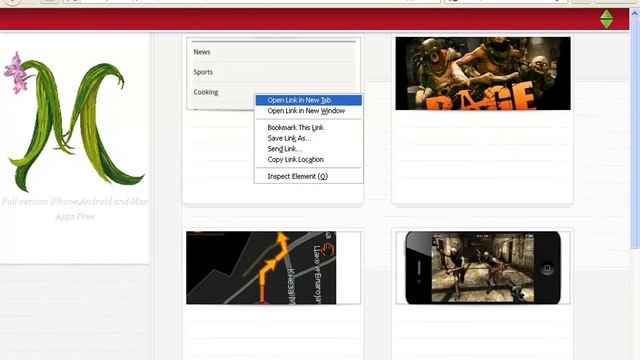Select Bookmark This Link
The image size is (640, 360).
[x=309, y=127]
